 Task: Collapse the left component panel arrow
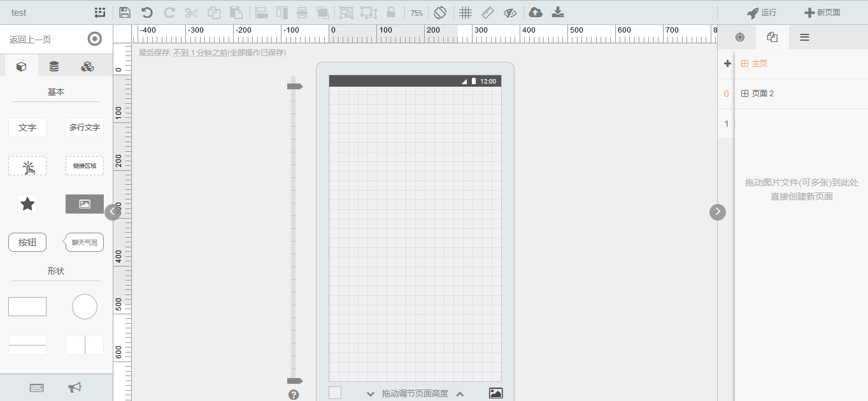[x=113, y=212]
